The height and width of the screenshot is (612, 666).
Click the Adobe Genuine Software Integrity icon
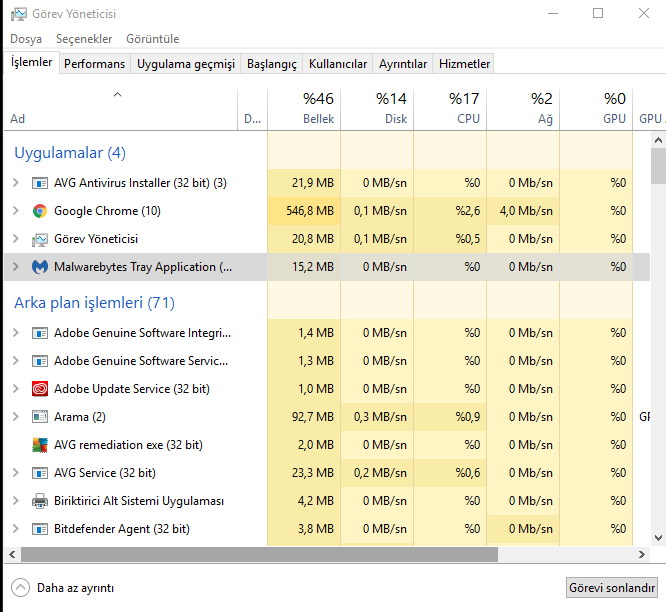click(40, 333)
